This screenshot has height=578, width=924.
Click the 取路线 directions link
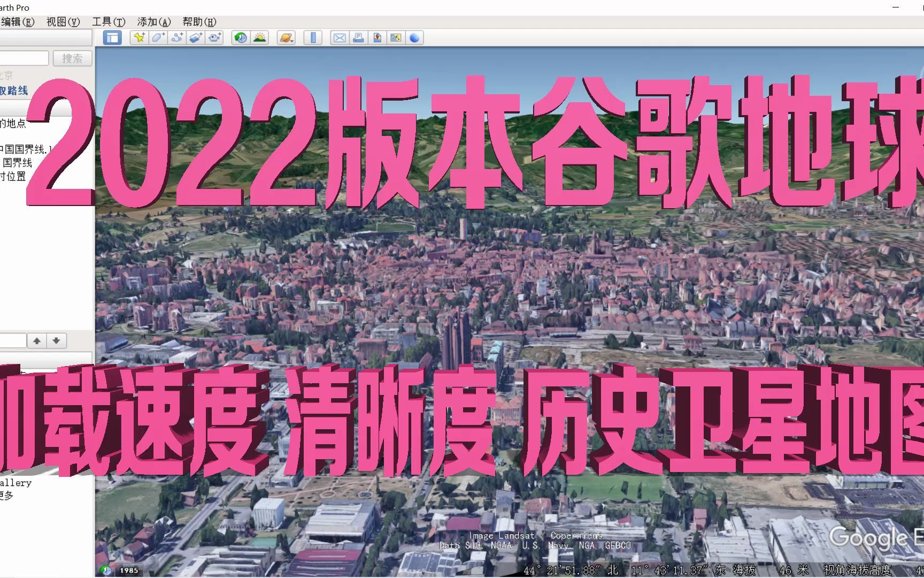(x=14, y=90)
